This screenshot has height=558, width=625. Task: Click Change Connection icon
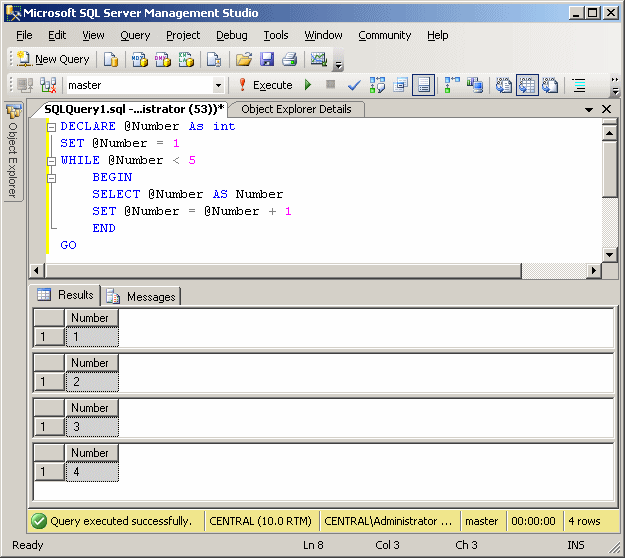(48, 85)
